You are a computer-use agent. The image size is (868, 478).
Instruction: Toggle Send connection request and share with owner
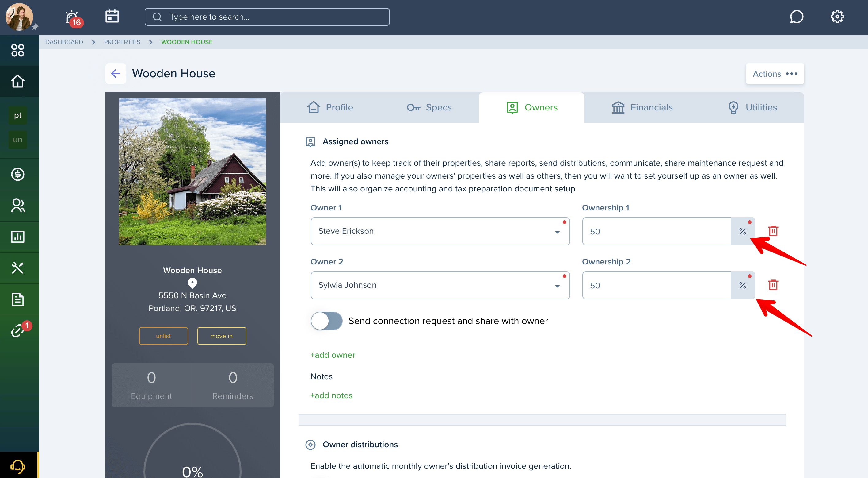(326, 321)
